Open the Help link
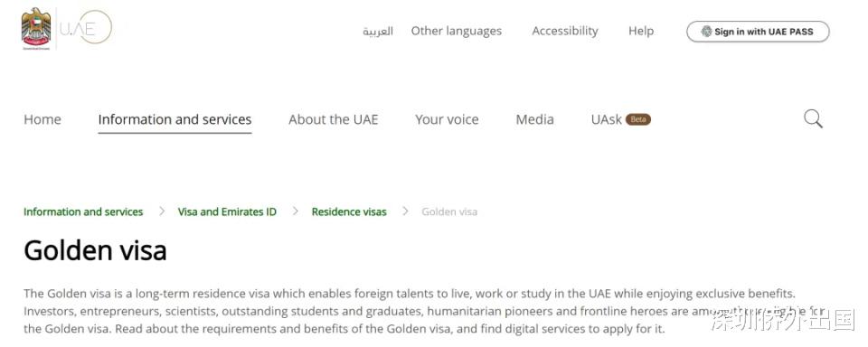Viewport: 868px width, 347px height. click(x=641, y=31)
